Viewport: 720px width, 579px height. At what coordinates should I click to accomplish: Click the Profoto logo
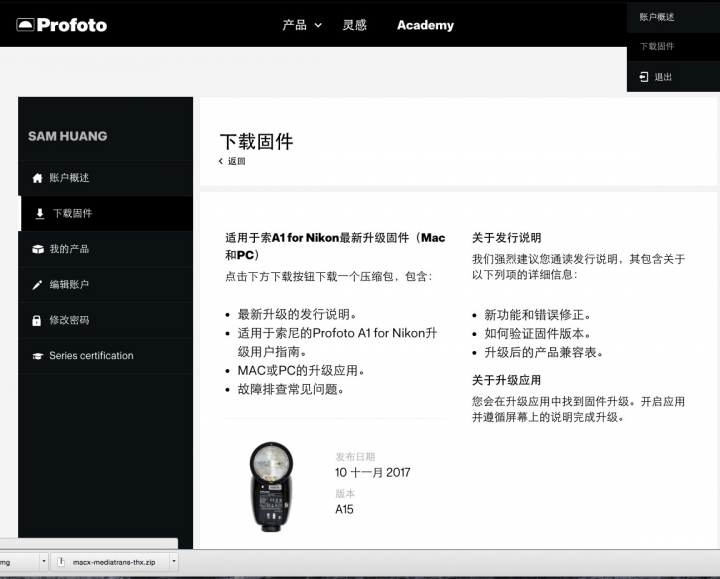(x=62, y=25)
